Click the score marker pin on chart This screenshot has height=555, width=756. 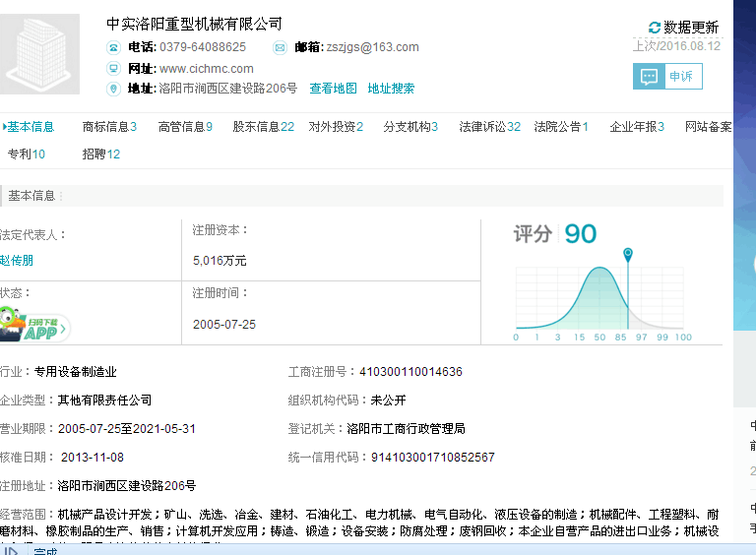click(628, 256)
